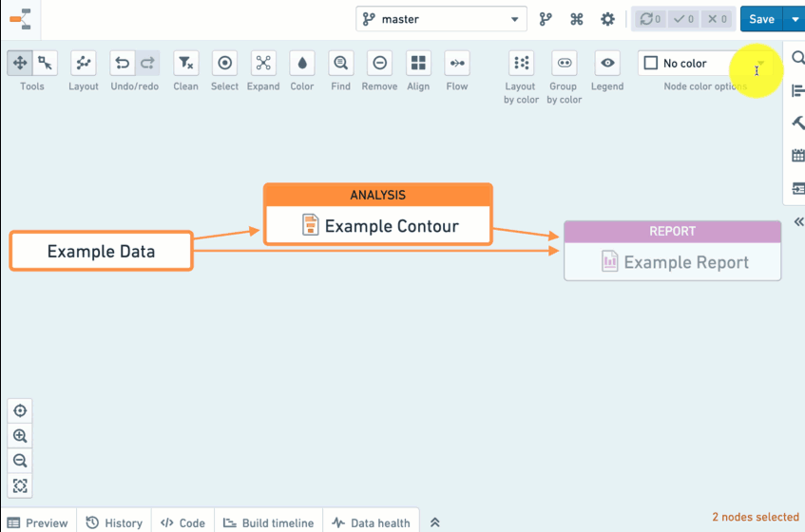Click the refresh count indicator
Viewport: 805px width, 532px height.
tap(650, 19)
